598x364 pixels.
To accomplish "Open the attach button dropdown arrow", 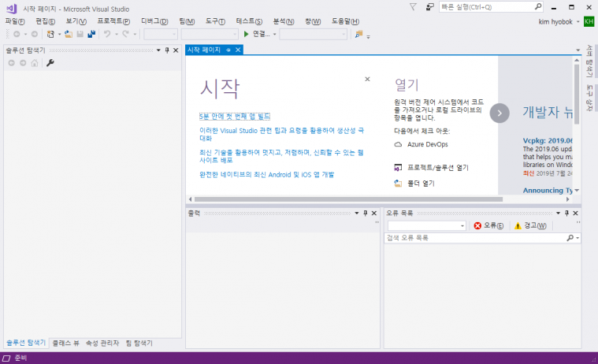I will [275, 35].
